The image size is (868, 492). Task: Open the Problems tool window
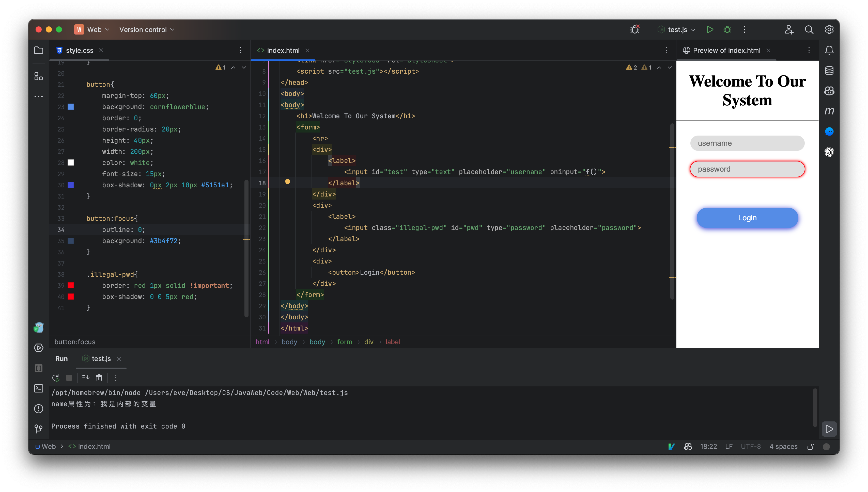pos(39,408)
